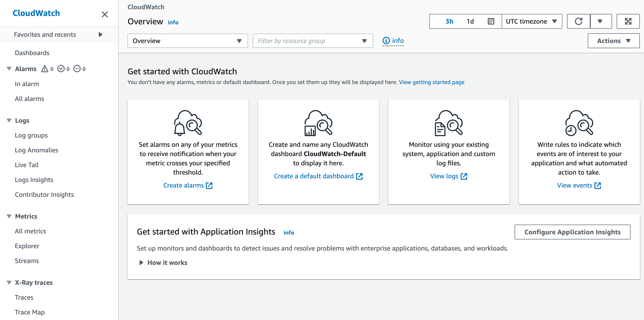Open the custom time range calendar icon
644x320 pixels.
pyautogui.click(x=491, y=22)
